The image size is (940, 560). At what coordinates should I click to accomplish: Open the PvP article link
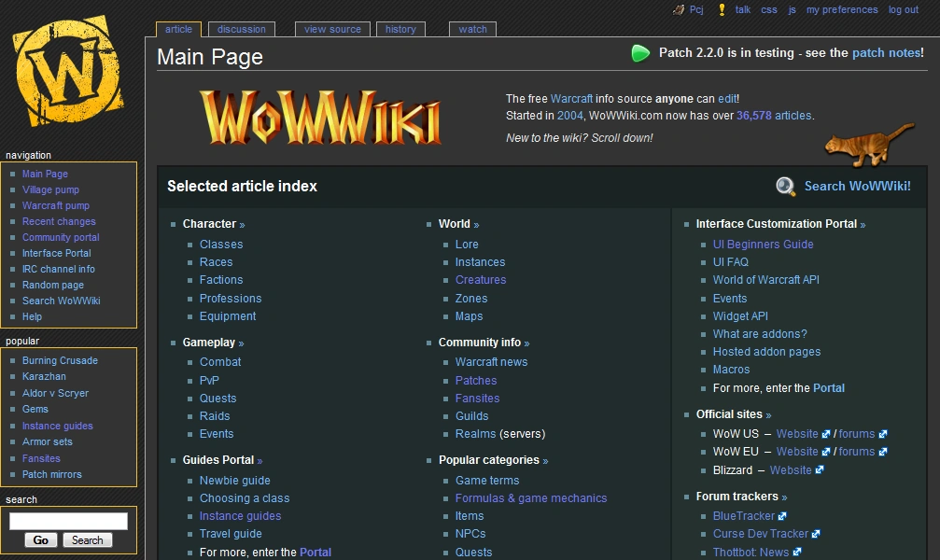point(209,381)
